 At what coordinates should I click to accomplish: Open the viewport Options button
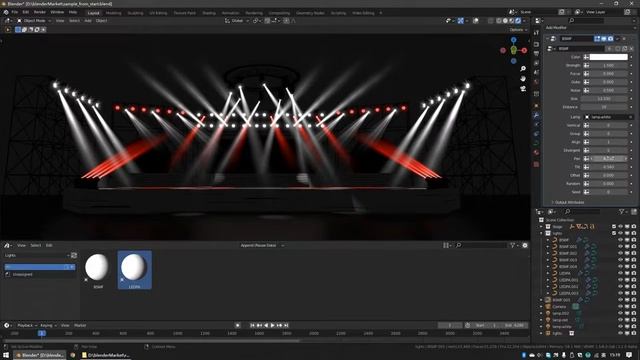coord(518,30)
